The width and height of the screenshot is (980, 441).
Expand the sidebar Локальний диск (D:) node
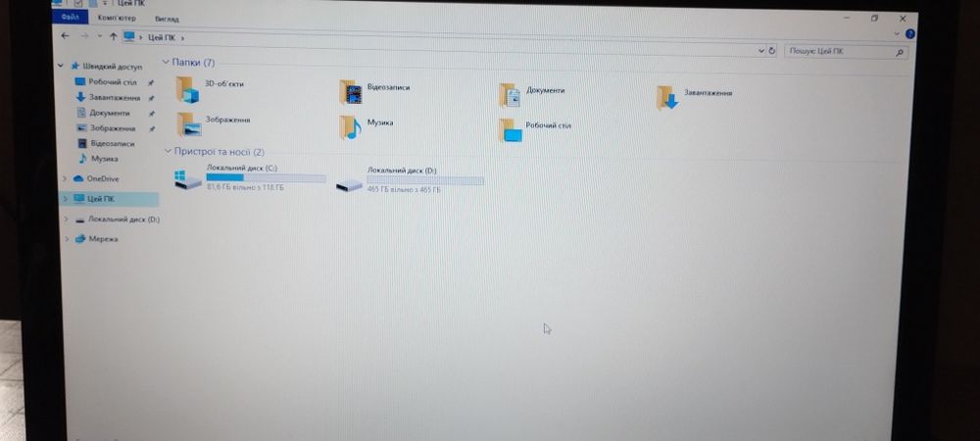click(66, 220)
